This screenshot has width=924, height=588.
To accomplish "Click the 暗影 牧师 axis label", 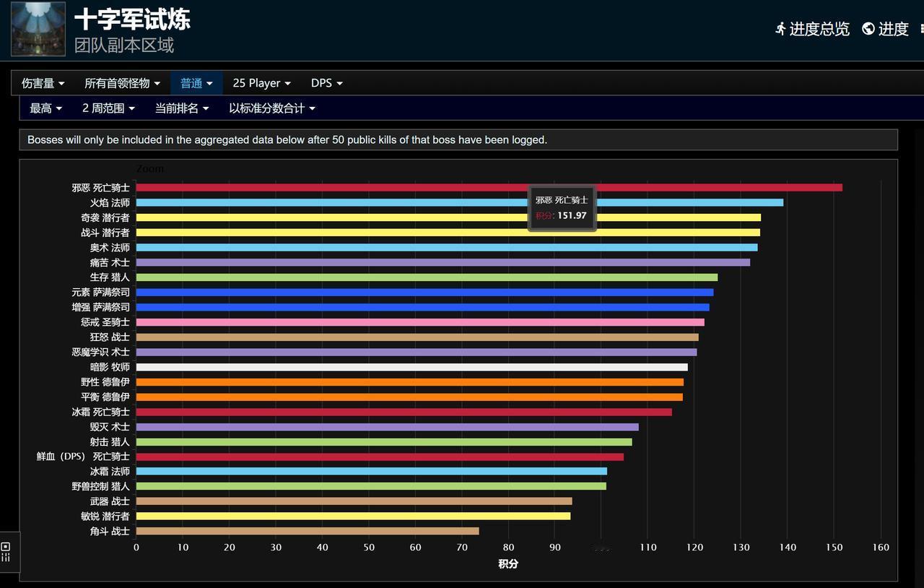I will (x=110, y=367).
